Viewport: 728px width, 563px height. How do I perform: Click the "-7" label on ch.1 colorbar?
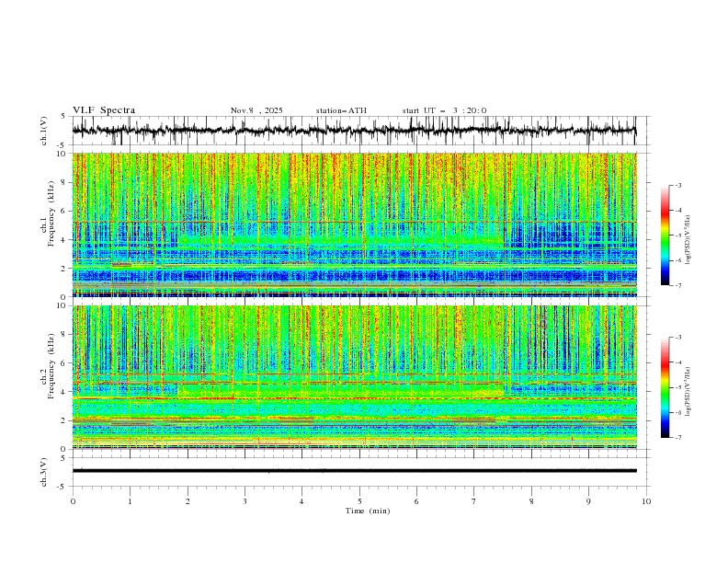point(677,285)
